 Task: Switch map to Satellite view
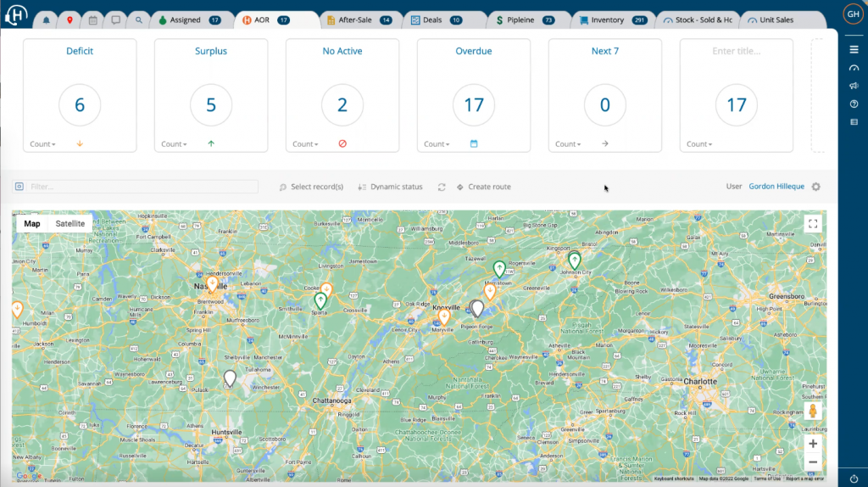pos(70,224)
